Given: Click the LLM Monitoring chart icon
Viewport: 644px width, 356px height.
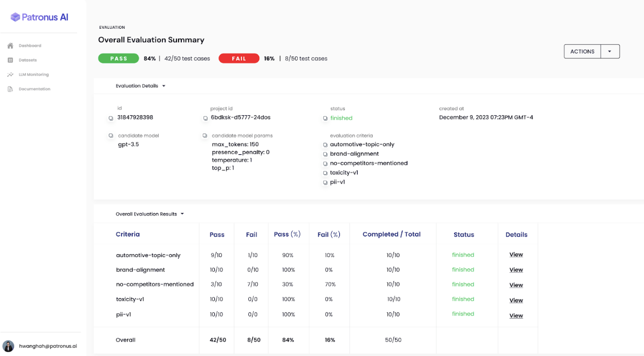Looking at the screenshot, I should tap(10, 75).
